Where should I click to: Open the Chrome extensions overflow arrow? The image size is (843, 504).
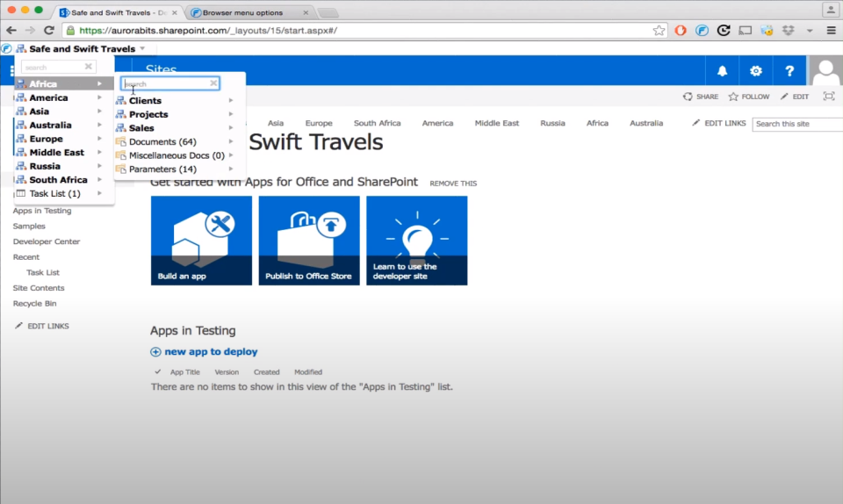pyautogui.click(x=810, y=31)
